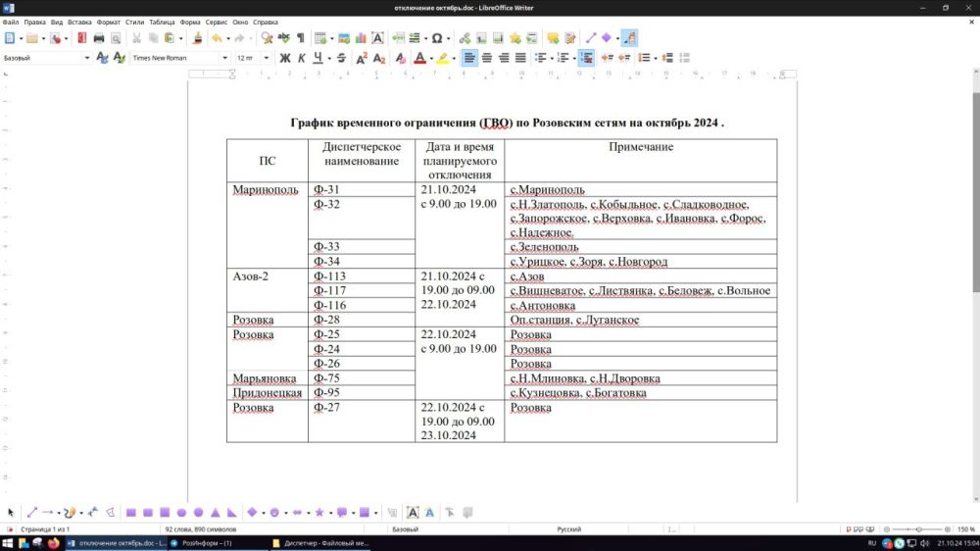The image size is (980, 551).
Task: Open Print Preview
Action: coord(116,38)
